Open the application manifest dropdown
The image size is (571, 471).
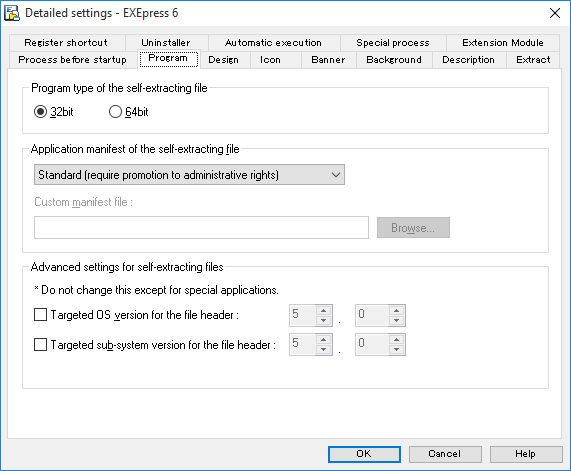click(189, 175)
